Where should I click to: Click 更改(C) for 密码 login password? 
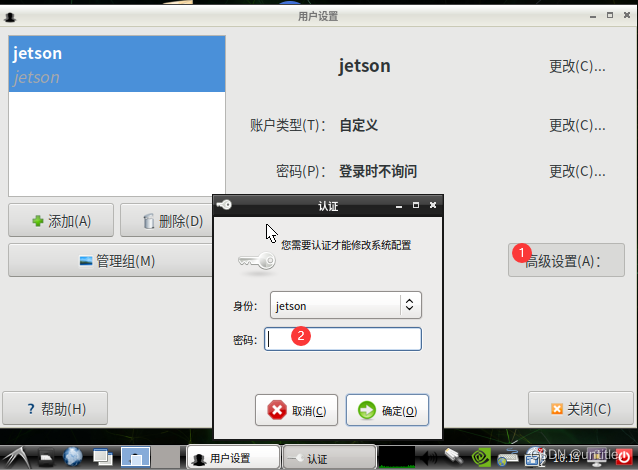coord(577,171)
